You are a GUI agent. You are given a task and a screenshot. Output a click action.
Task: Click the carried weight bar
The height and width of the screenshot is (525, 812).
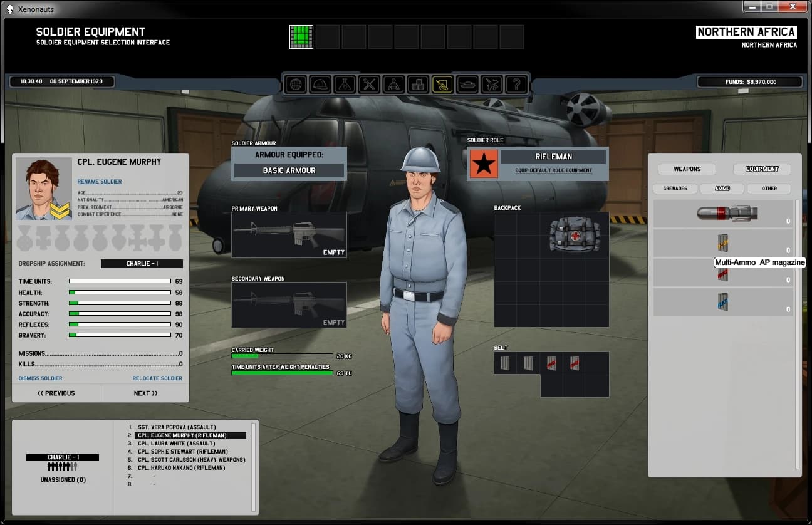click(282, 356)
